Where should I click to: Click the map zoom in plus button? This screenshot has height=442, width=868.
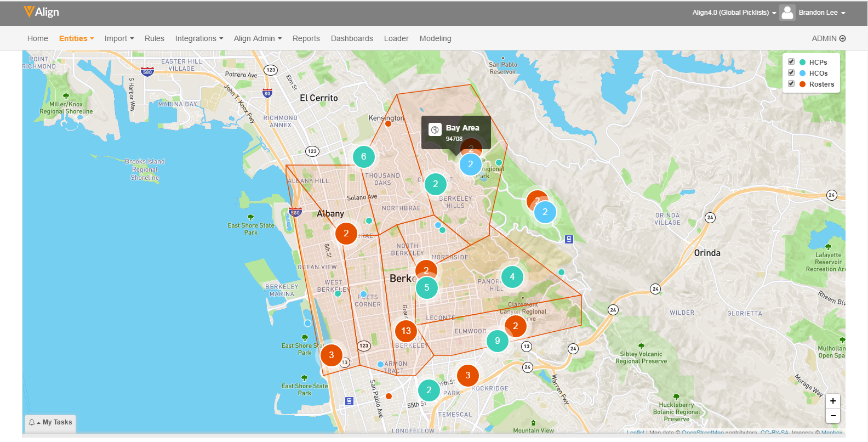point(832,401)
